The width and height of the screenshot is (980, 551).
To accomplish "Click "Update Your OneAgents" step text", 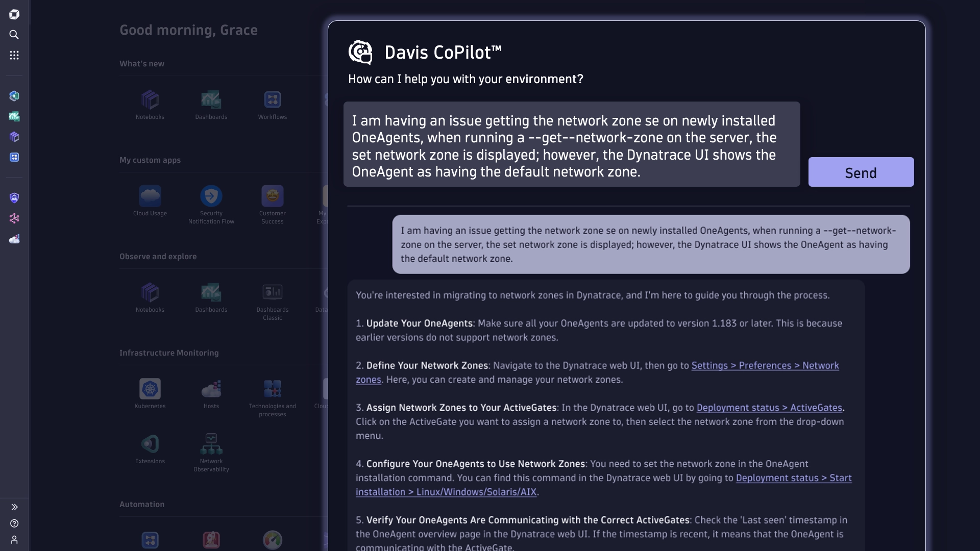I will point(420,323).
